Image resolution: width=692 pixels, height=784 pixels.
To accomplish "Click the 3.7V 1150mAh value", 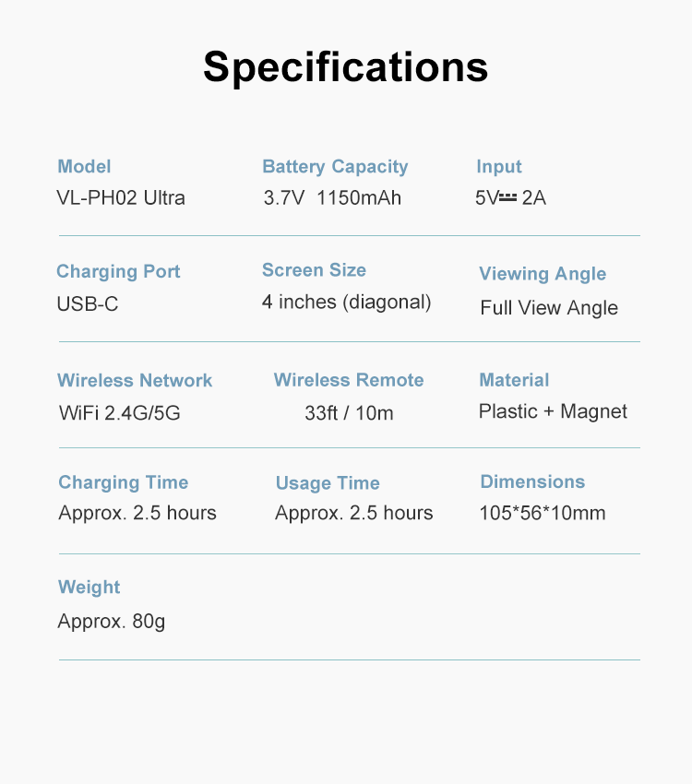I will [332, 198].
